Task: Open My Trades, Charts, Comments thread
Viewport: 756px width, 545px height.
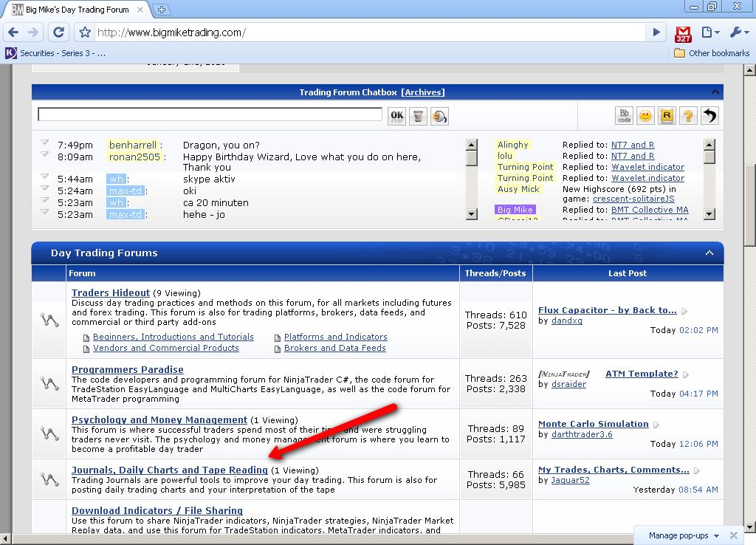Action: pyautogui.click(x=614, y=470)
